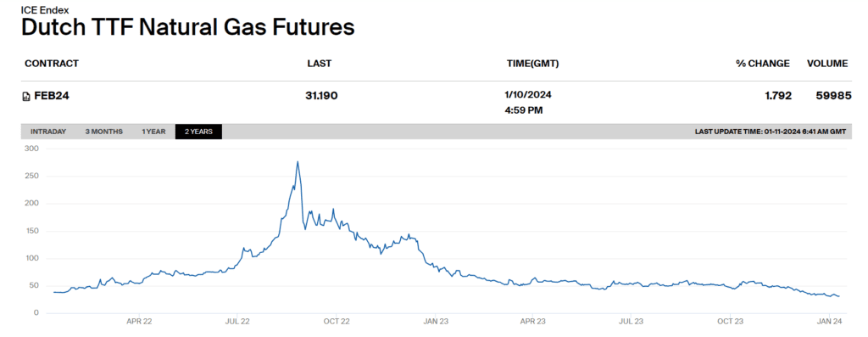The width and height of the screenshot is (868, 337).
Task: Click the % CHANGE column header
Action: (x=762, y=63)
